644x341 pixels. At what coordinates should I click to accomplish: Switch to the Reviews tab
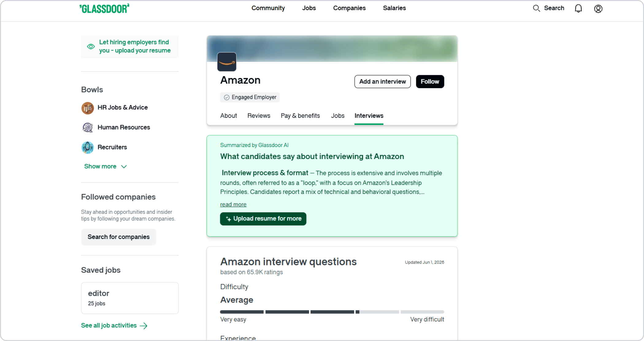click(x=259, y=116)
